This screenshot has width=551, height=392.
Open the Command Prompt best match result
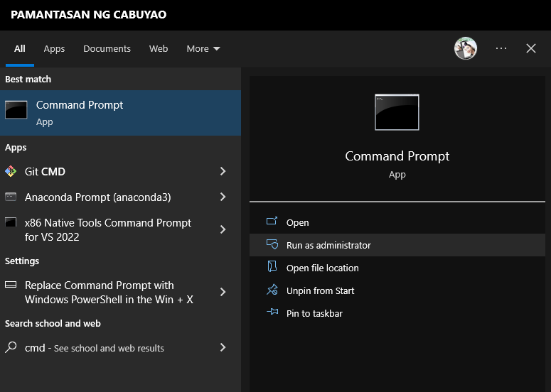120,113
